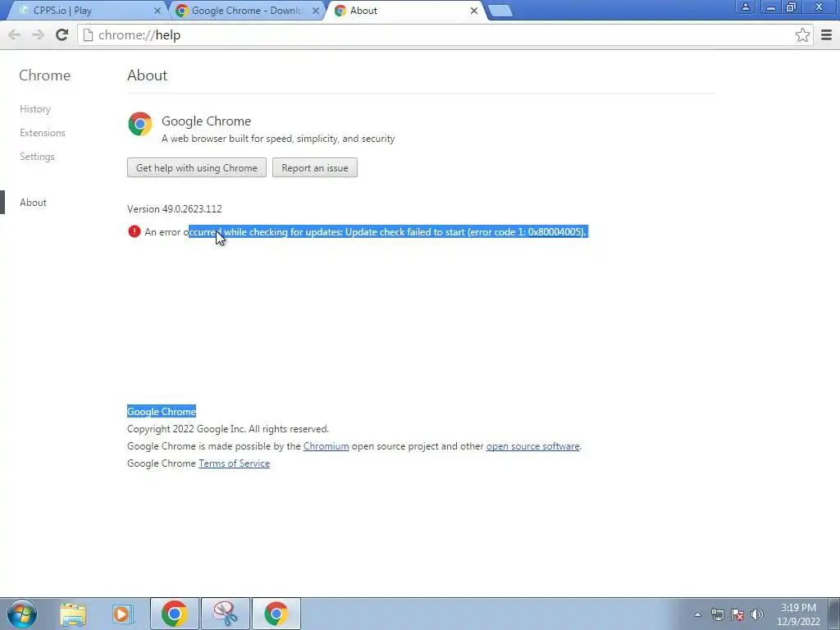The height and width of the screenshot is (630, 840).
Task: Open History in the Chrome sidebar
Action: click(x=35, y=109)
